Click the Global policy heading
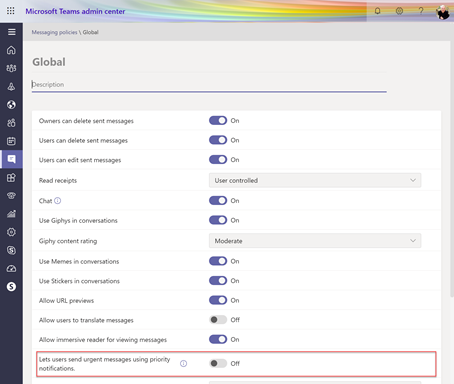This screenshot has width=454, height=384. pyautogui.click(x=49, y=62)
